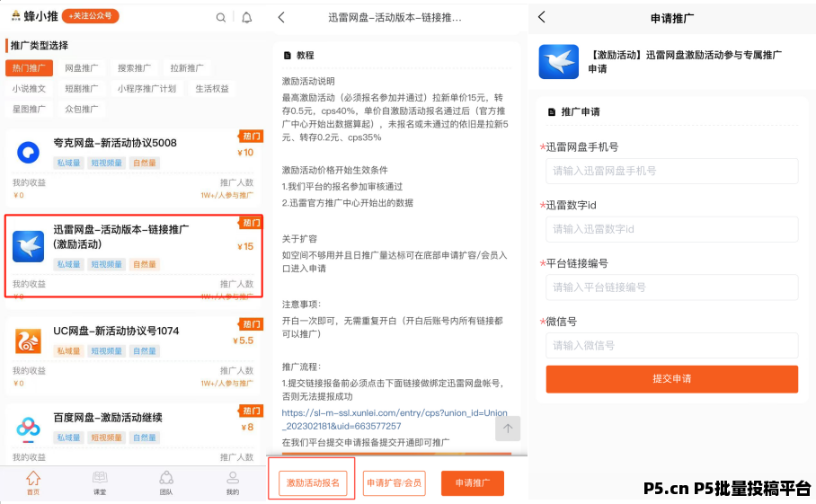This screenshot has width=816, height=504.
Task: Click 激励活动说明 heading text
Action: pyautogui.click(x=308, y=81)
